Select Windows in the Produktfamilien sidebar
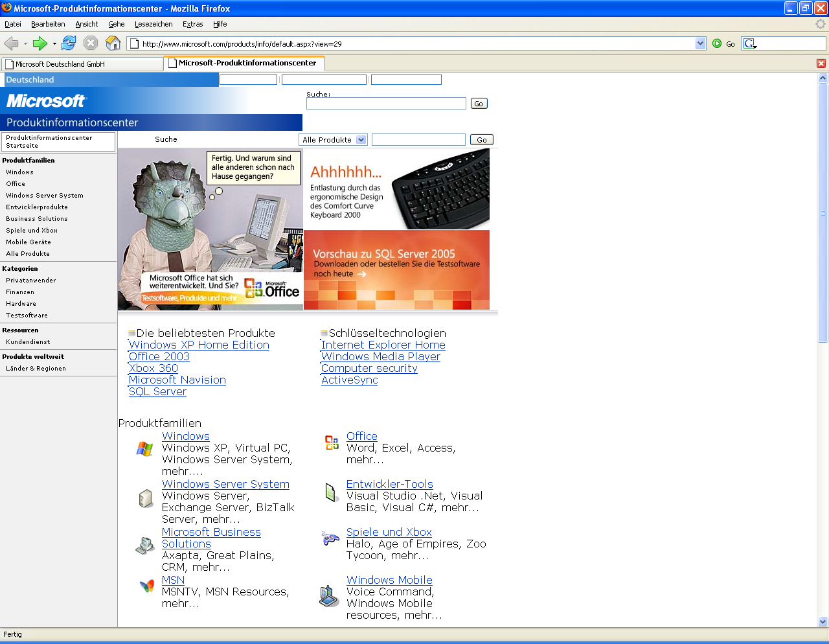The image size is (829, 644). click(20, 172)
